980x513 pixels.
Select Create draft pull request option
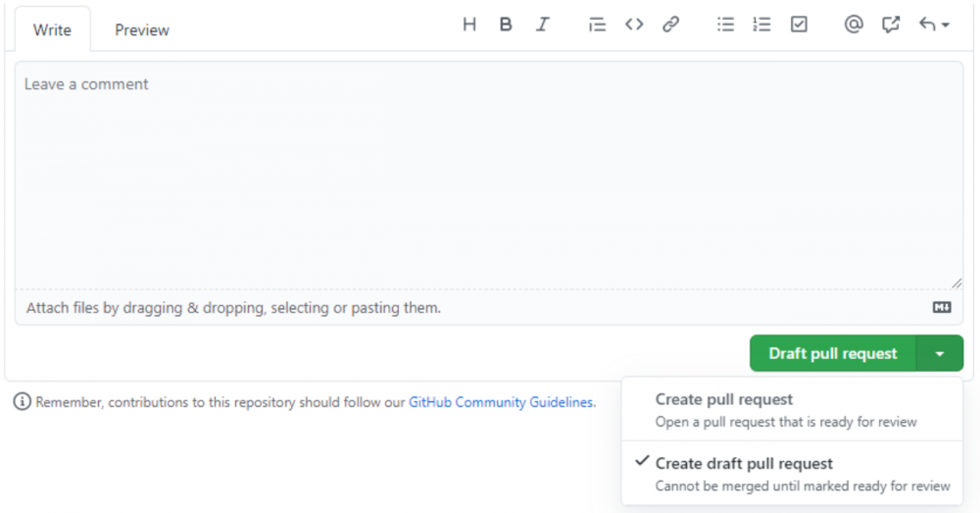click(792, 474)
